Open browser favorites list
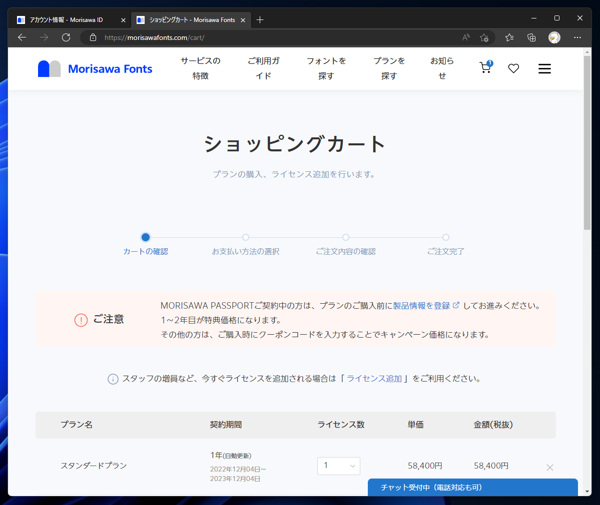This screenshot has height=505, width=600. tap(509, 37)
